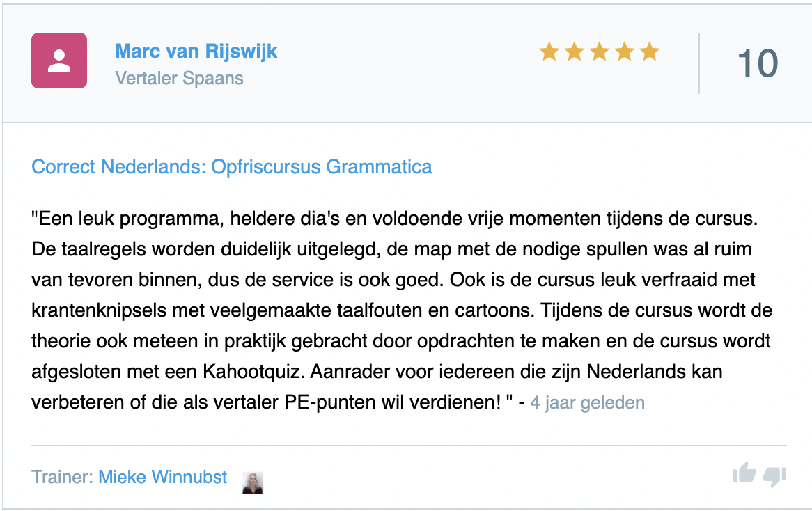
Task: Select the review quote text body
Action: point(401,310)
